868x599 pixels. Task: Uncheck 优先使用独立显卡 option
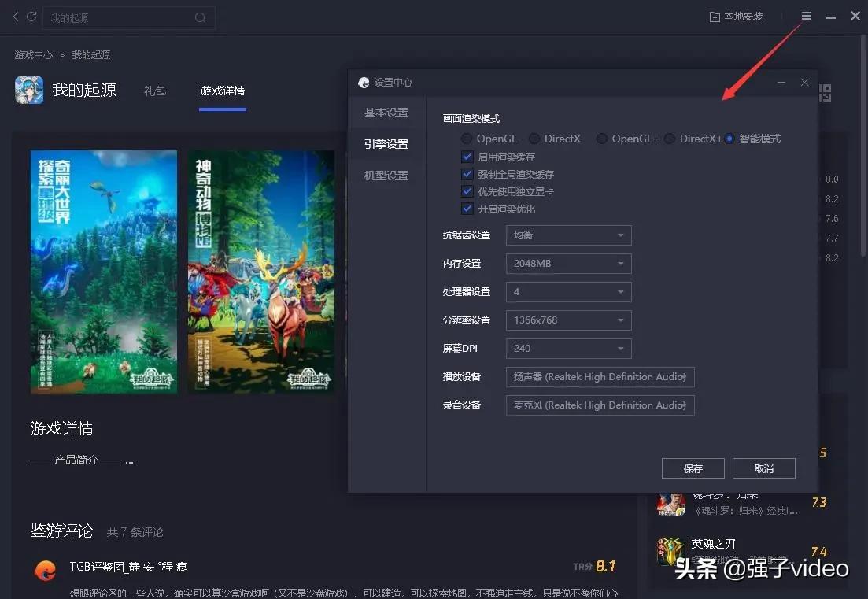click(x=467, y=191)
